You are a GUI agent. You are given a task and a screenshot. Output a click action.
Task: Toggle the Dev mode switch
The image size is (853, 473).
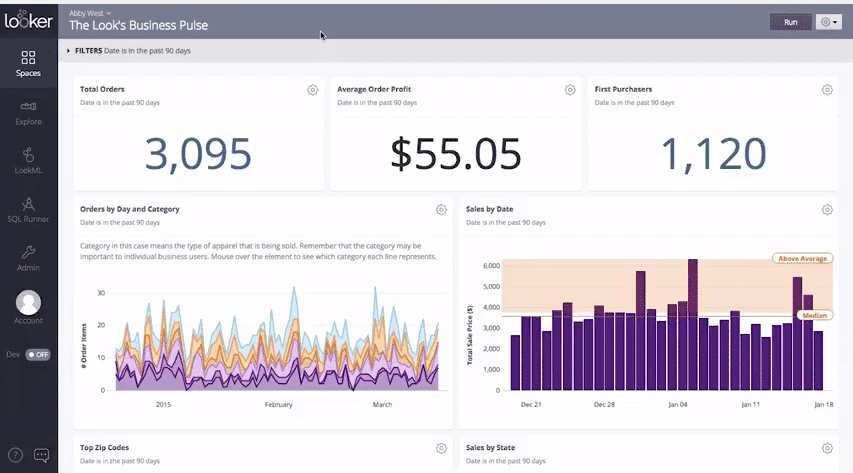click(37, 354)
